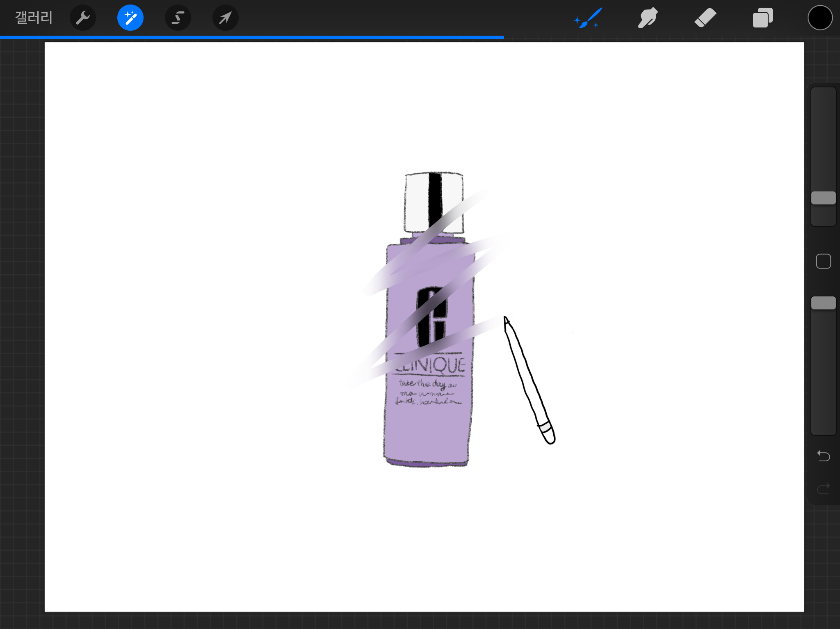Redo the last undone action

[x=823, y=488]
